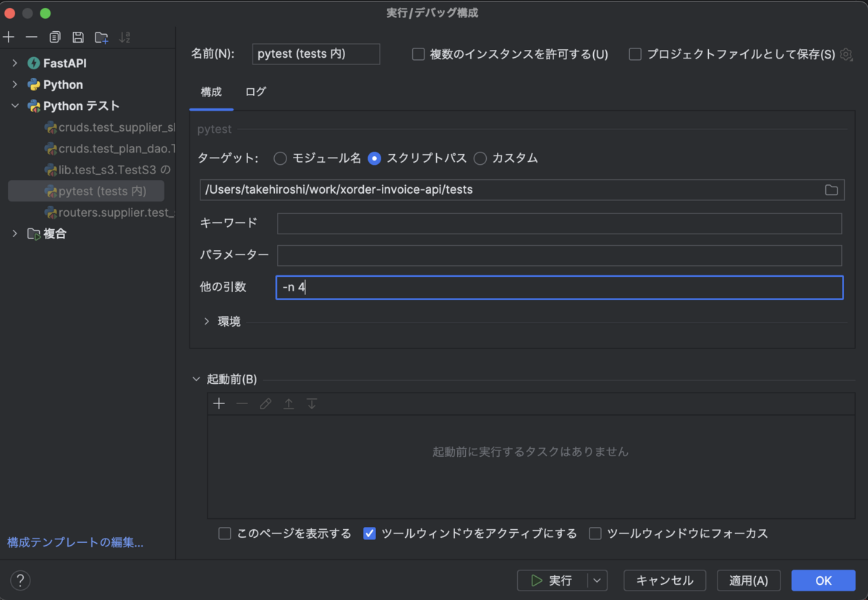Confirm with the OK button

point(824,580)
